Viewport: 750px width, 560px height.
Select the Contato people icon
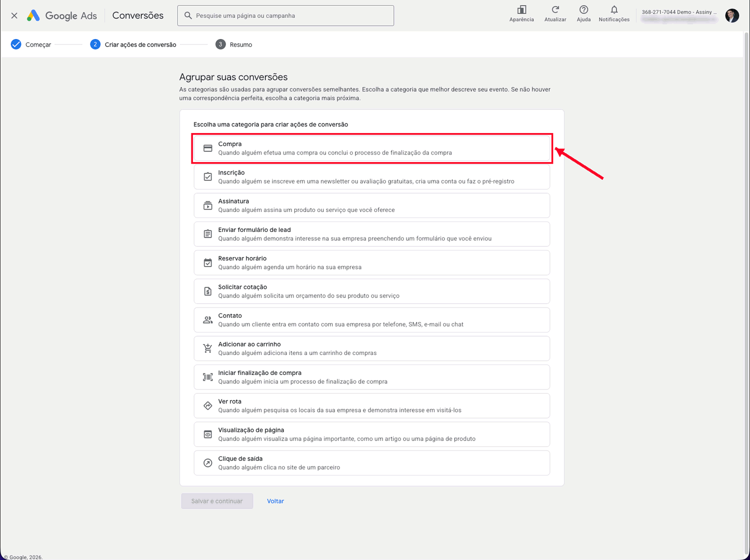(208, 320)
